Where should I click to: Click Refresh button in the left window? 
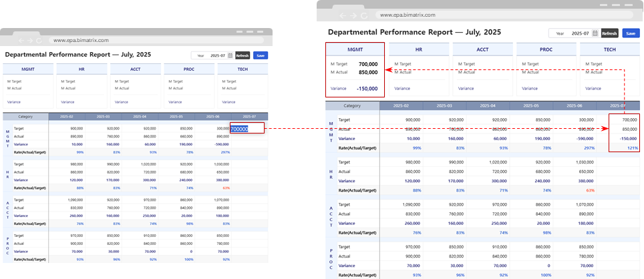[243, 56]
